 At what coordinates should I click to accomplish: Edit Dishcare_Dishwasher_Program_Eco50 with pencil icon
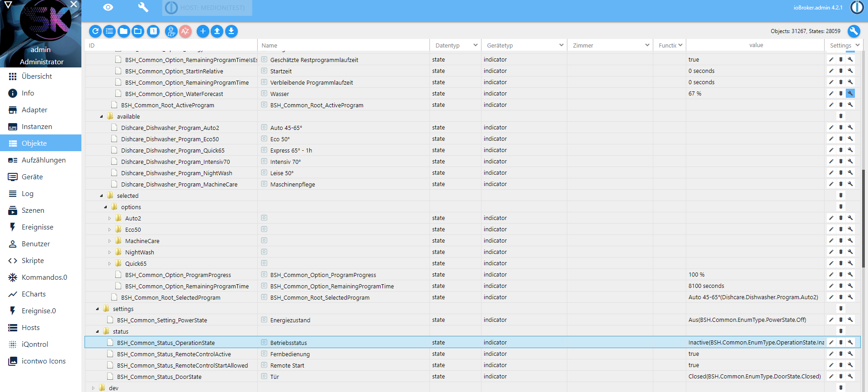point(831,139)
